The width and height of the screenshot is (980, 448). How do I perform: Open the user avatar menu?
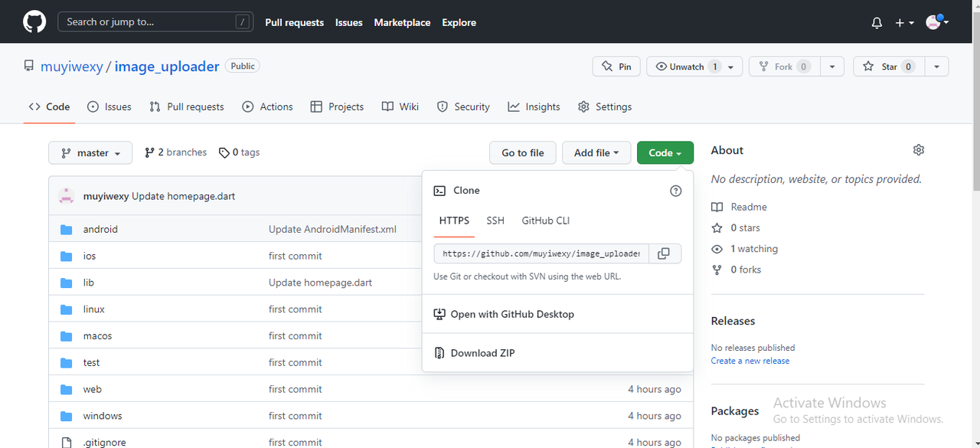pyautogui.click(x=937, y=22)
